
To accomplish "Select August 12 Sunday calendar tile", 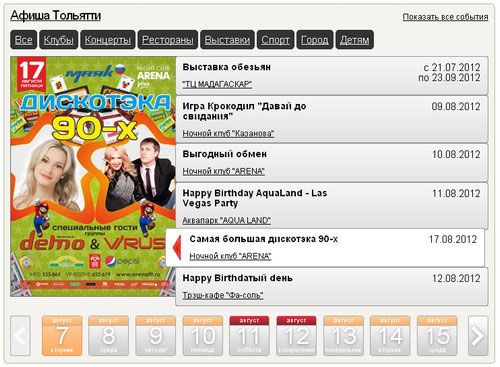I will click(x=296, y=336).
